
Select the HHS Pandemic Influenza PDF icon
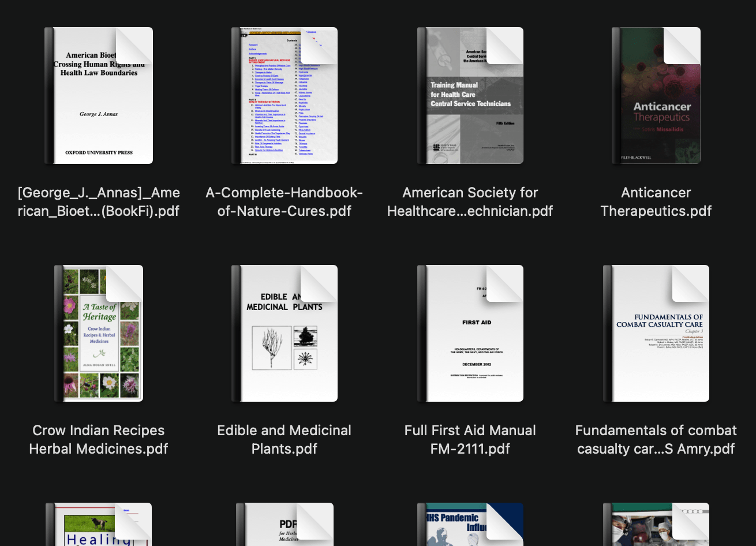tap(470, 524)
